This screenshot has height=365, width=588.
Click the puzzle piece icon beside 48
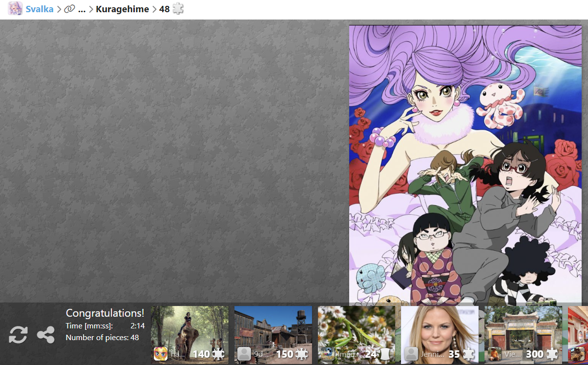[x=178, y=9]
